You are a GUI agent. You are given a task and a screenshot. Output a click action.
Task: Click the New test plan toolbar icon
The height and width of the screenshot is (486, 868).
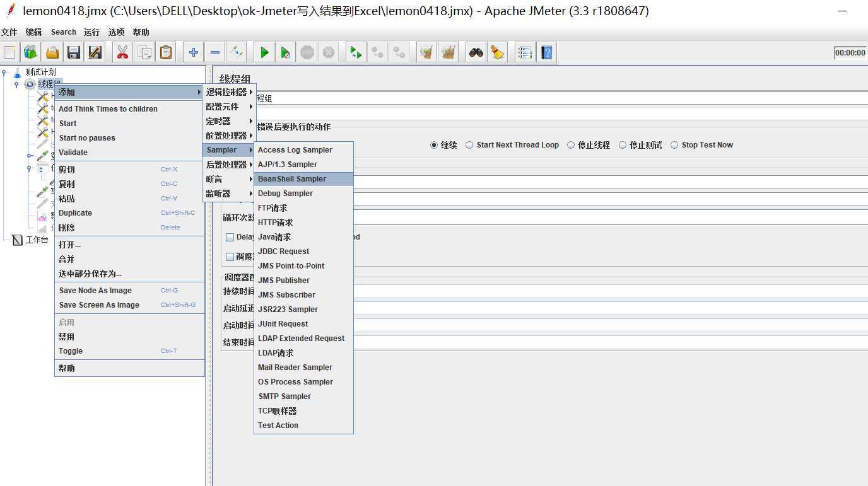tap(9, 52)
